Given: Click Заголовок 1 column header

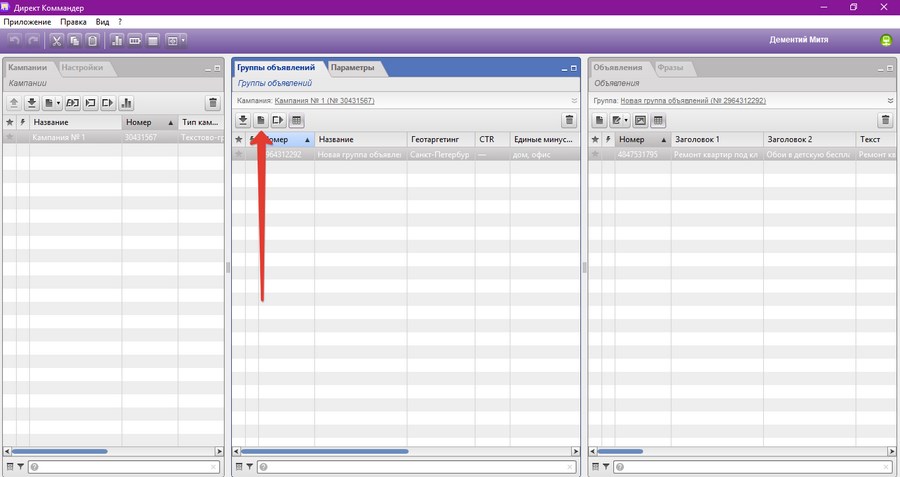Looking at the screenshot, I should pyautogui.click(x=717, y=139).
